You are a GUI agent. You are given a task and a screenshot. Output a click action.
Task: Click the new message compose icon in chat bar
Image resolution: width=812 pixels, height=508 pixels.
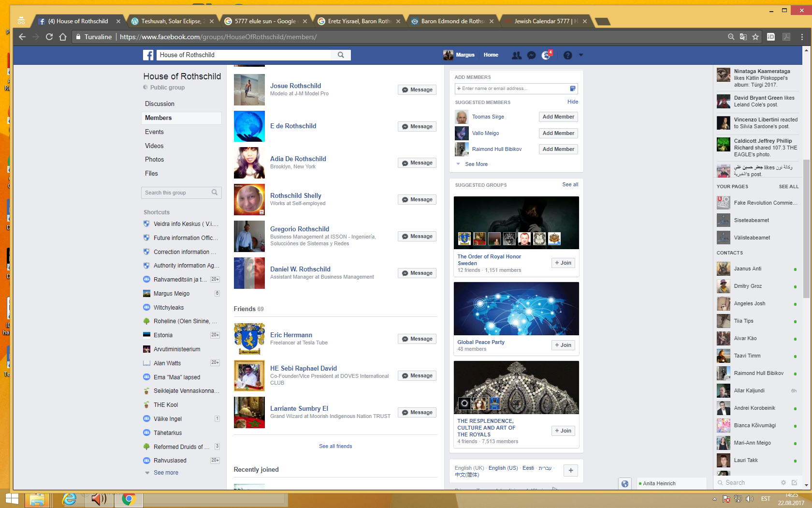[794, 482]
